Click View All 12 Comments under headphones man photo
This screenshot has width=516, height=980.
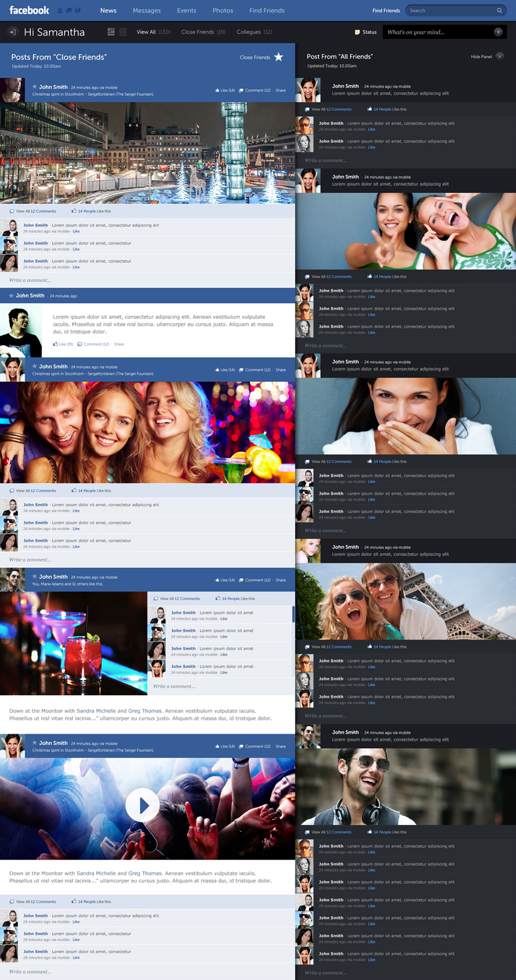pyautogui.click(x=328, y=832)
